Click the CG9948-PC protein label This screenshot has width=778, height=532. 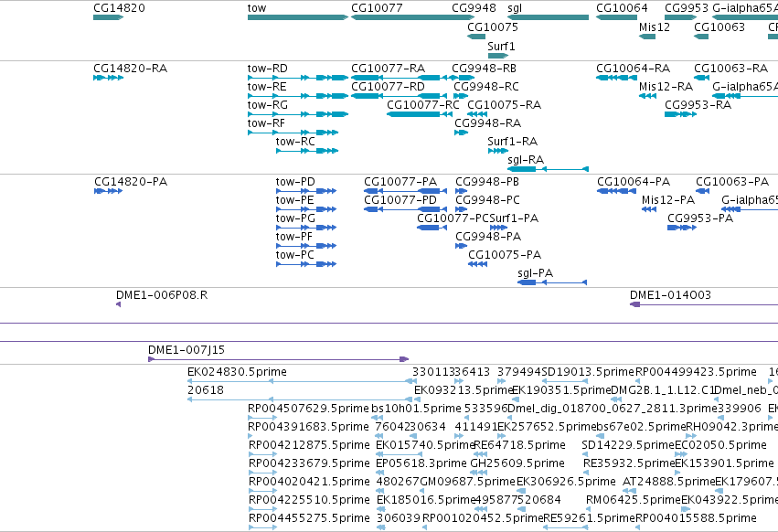488,200
